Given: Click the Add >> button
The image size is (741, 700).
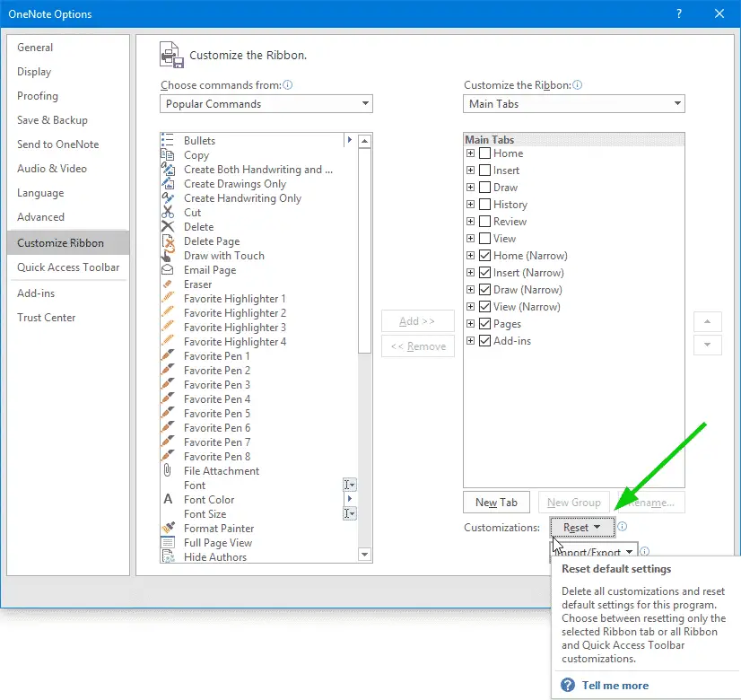Looking at the screenshot, I should click(418, 321).
